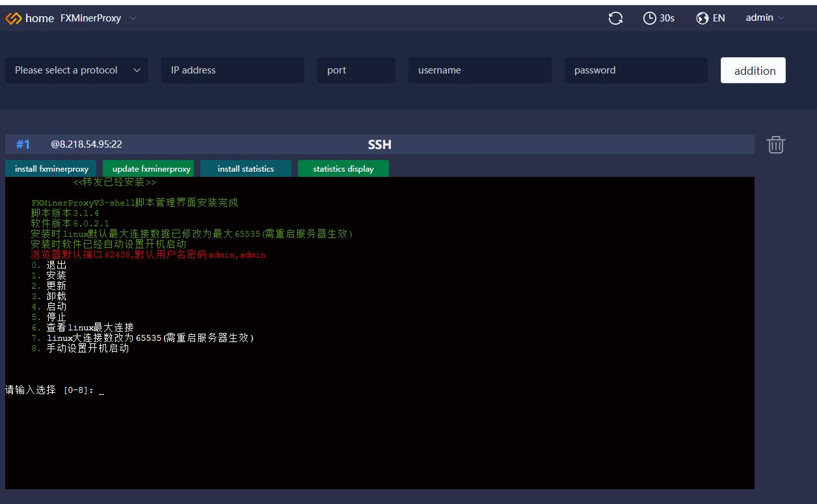Screen dimensions: 817x504
Task: Click terminal line '7. linux大连接数改为65535'
Action: click(143, 338)
